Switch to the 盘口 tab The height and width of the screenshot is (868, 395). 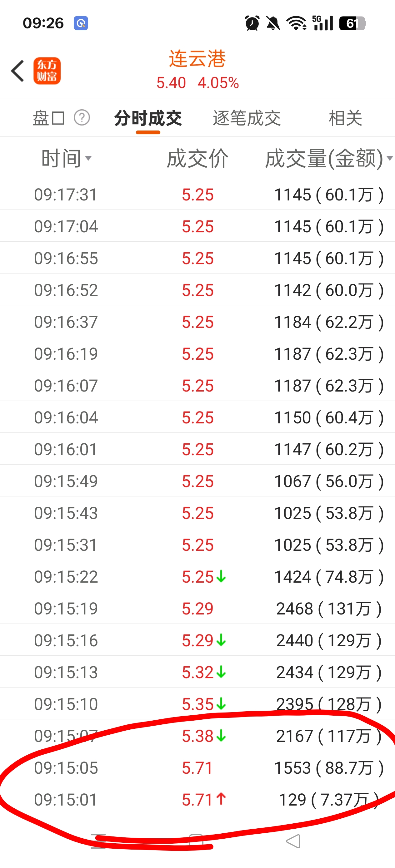pos(48,118)
